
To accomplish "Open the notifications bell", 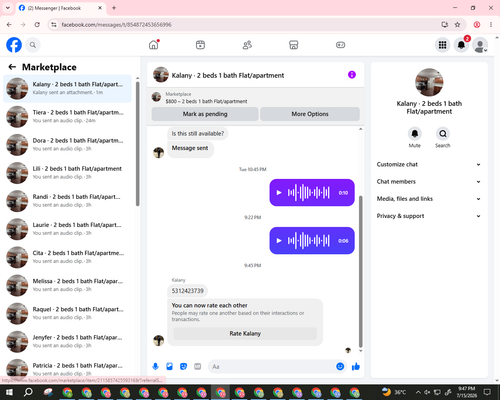I will point(461,45).
